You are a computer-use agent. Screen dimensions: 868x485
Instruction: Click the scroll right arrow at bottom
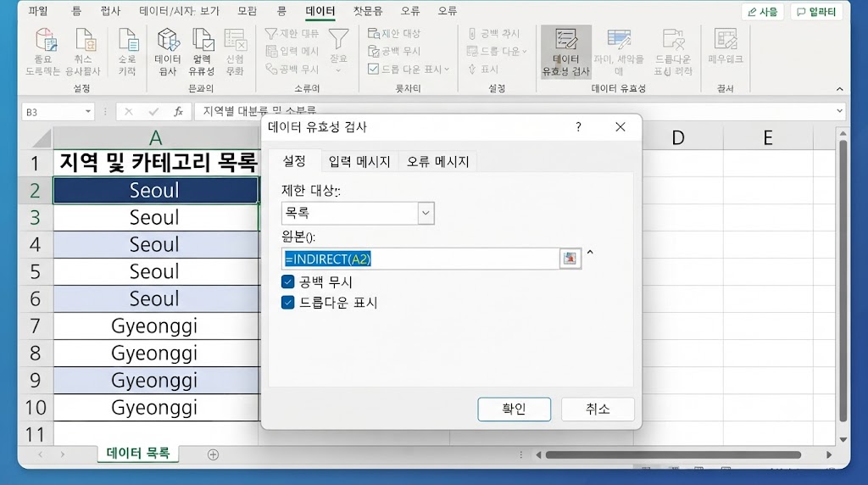829,454
